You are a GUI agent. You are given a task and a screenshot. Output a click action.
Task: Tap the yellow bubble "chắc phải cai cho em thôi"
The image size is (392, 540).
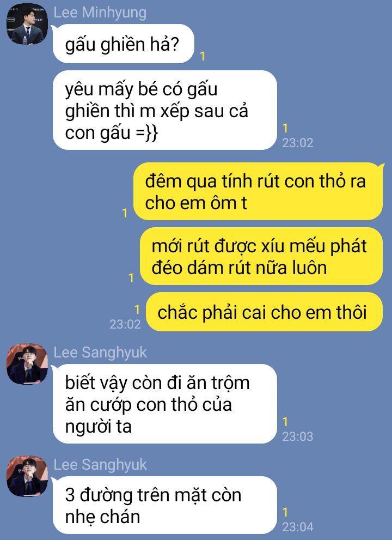point(264,312)
